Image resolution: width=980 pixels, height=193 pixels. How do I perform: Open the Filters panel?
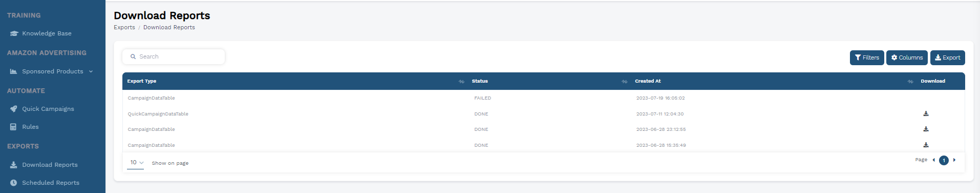(867, 57)
